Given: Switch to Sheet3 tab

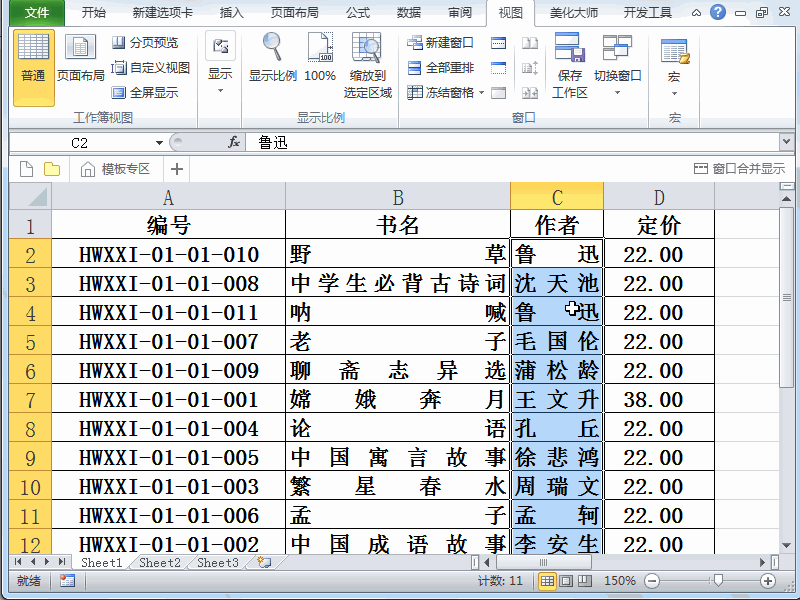Looking at the screenshot, I should (218, 562).
